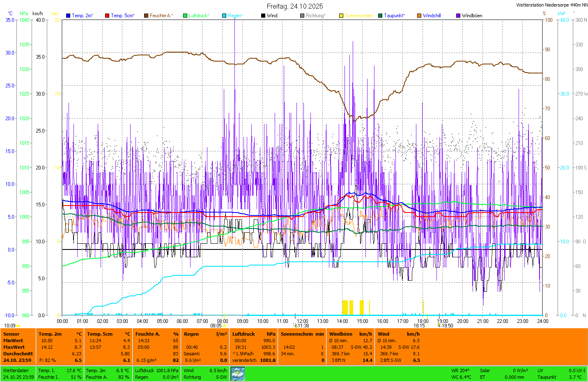Click the blue Temp. 2m legend square
Screen dimensions: 588x382
click(x=68, y=16)
